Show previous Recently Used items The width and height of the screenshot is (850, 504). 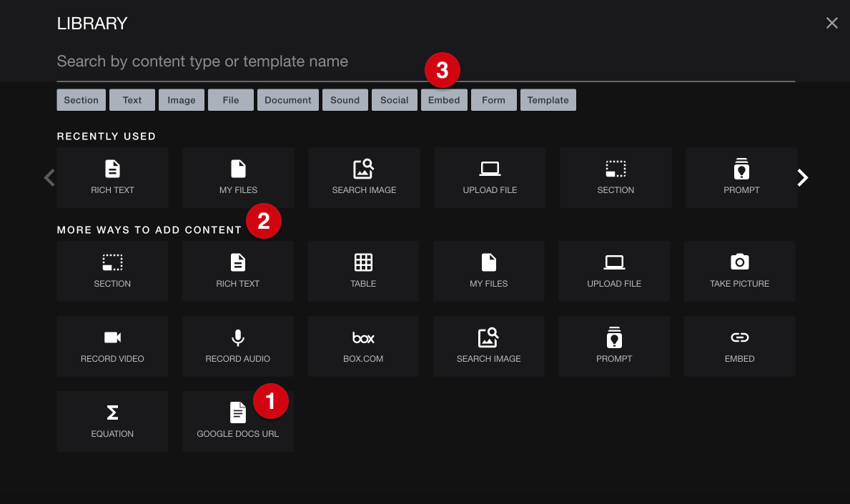49,178
